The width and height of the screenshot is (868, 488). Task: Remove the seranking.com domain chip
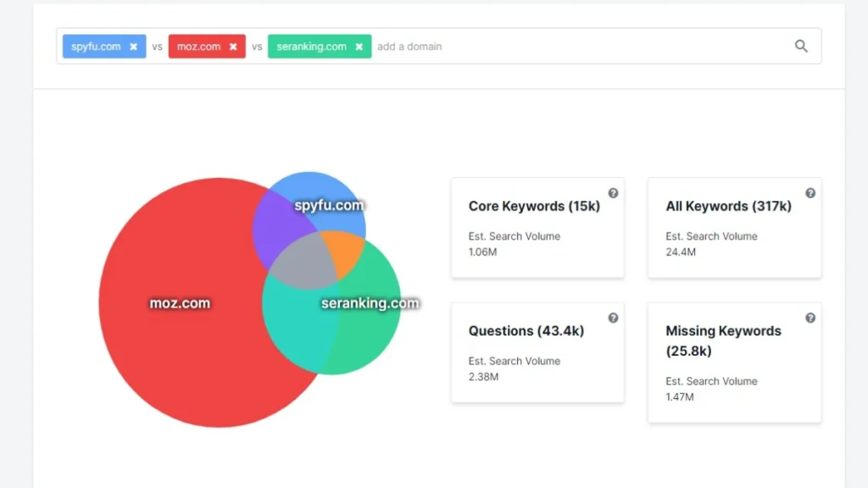tap(359, 47)
